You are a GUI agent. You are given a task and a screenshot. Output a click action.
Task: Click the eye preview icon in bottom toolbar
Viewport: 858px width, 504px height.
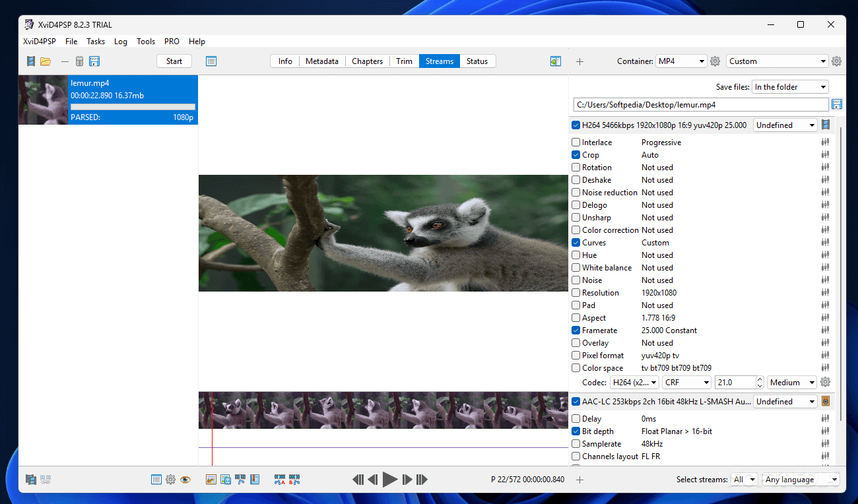pyautogui.click(x=185, y=480)
